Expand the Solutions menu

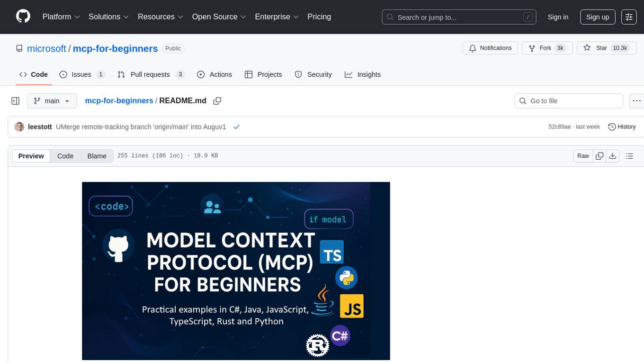pos(109,17)
